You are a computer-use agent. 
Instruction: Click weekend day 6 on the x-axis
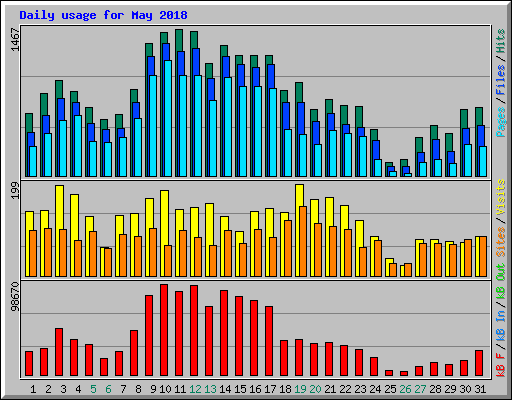108,389
